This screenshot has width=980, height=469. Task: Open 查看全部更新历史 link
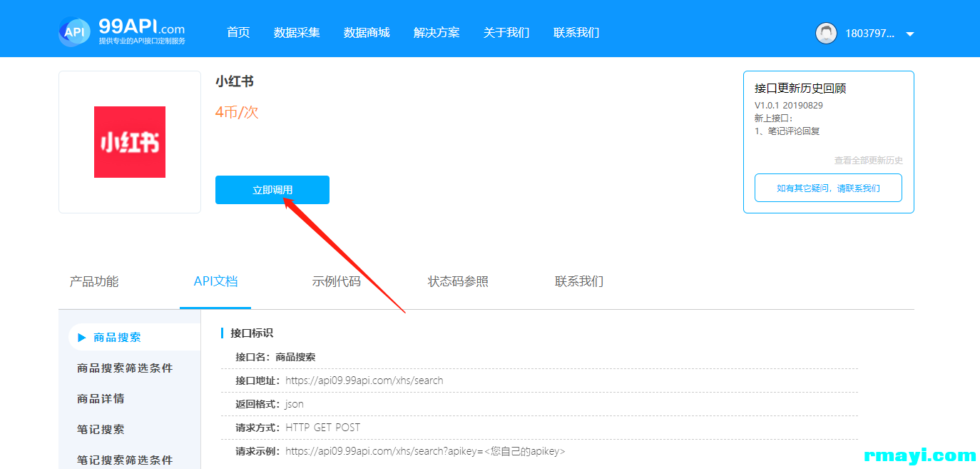[868, 161]
